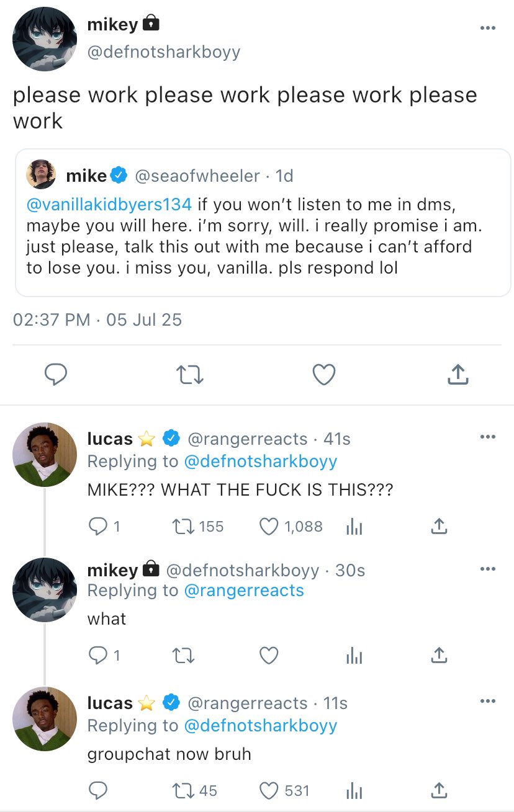Like lucas's "groupchat now bruh" reply
The image size is (514, 812).
(x=269, y=790)
